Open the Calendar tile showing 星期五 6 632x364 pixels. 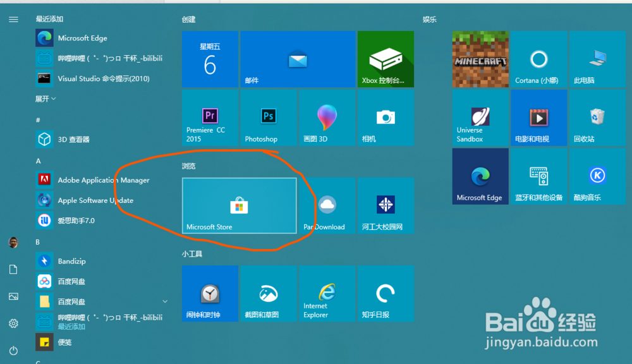click(210, 59)
